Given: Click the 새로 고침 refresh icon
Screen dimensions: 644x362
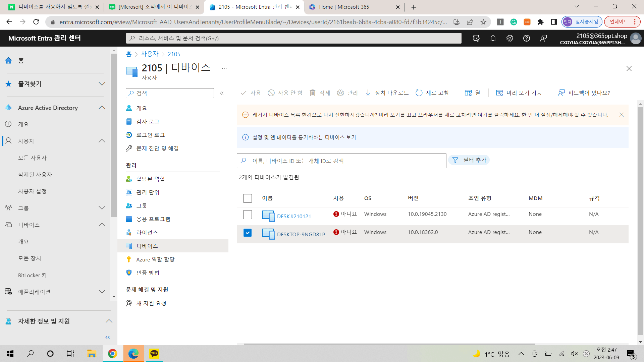Looking at the screenshot, I should pos(419,93).
